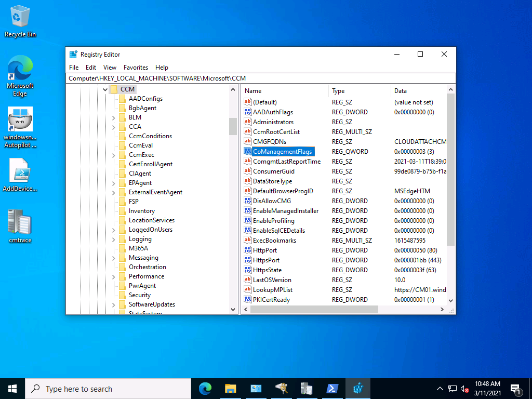Select the EnableManagedInstaller value
The width and height of the screenshot is (532, 399).
tap(286, 211)
